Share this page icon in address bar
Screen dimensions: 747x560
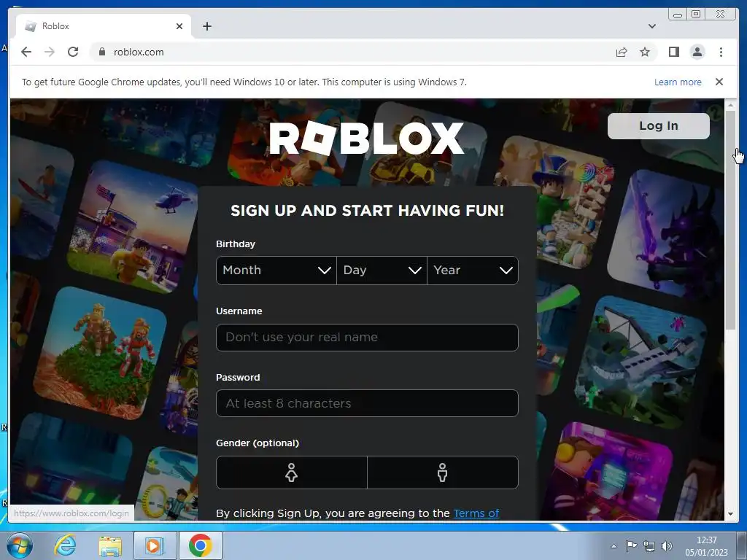tap(622, 52)
